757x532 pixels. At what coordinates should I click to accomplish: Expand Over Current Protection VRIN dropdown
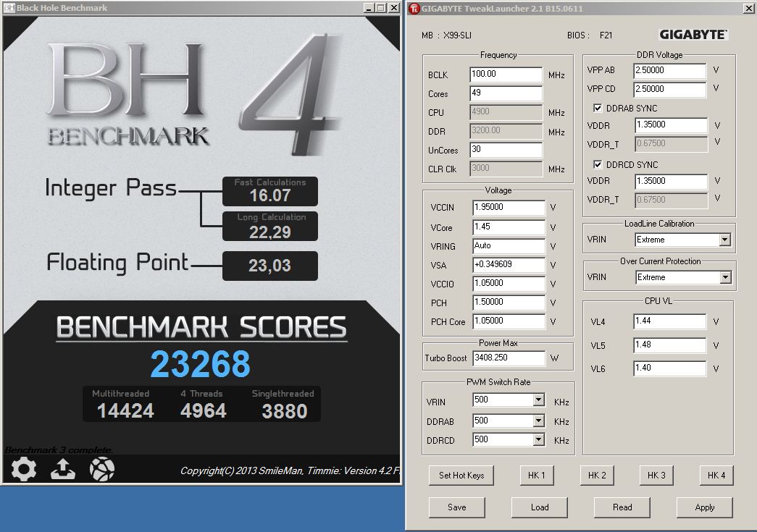point(725,277)
